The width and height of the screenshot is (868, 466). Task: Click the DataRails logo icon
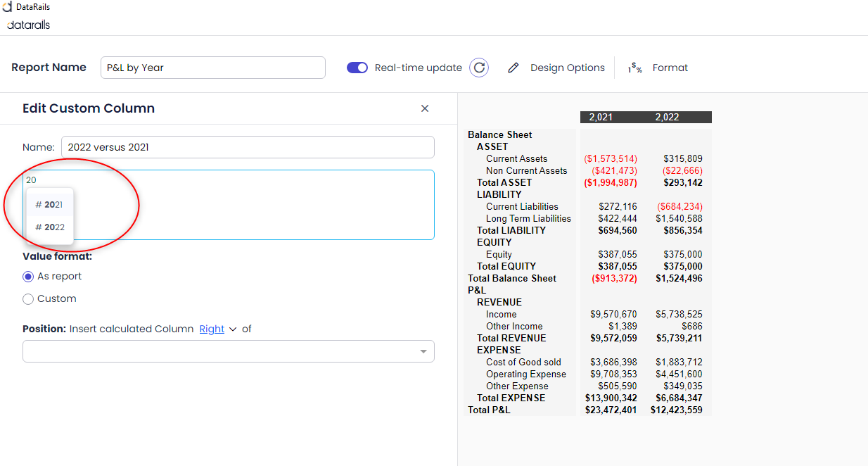click(x=8, y=7)
